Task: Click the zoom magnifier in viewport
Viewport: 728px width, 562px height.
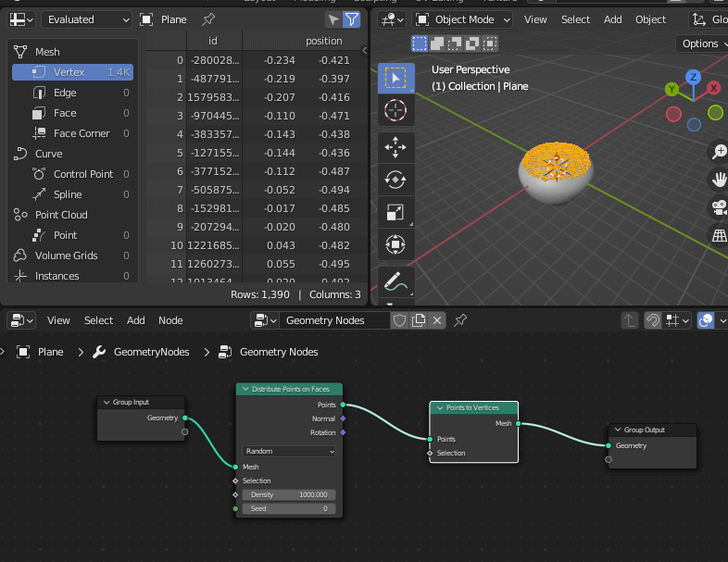Action: click(x=719, y=152)
